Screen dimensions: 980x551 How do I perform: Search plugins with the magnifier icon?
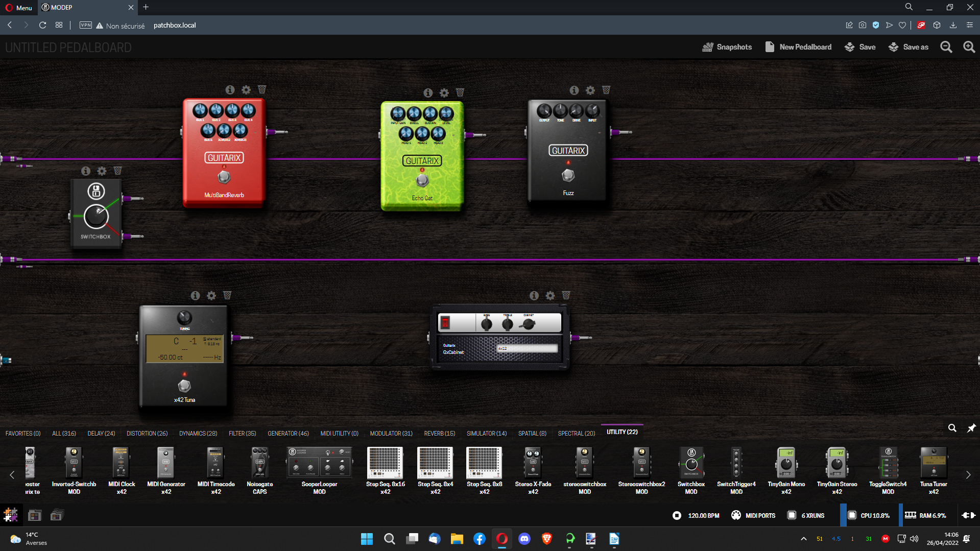point(952,428)
